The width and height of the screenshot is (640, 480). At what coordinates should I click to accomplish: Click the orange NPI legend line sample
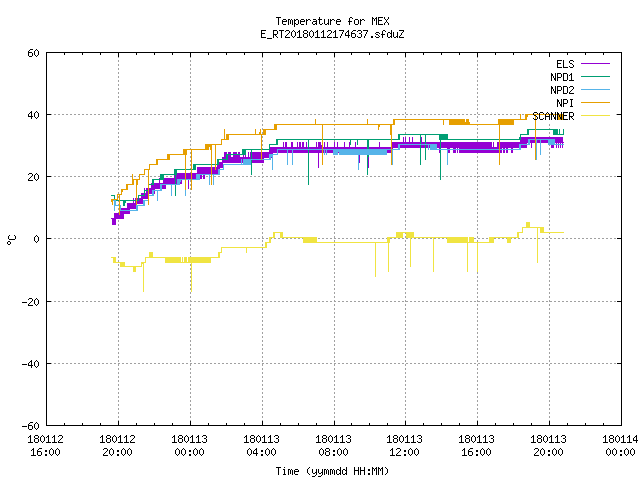tap(595, 103)
